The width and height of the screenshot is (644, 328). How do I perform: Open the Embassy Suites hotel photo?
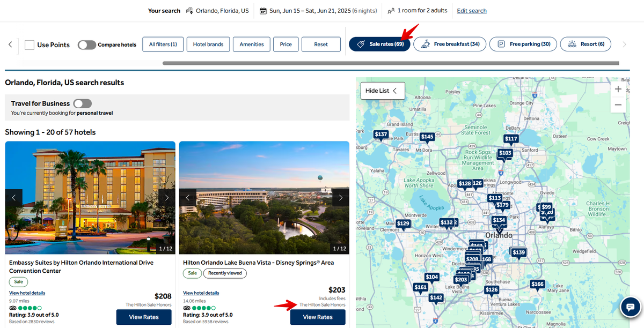click(x=90, y=198)
